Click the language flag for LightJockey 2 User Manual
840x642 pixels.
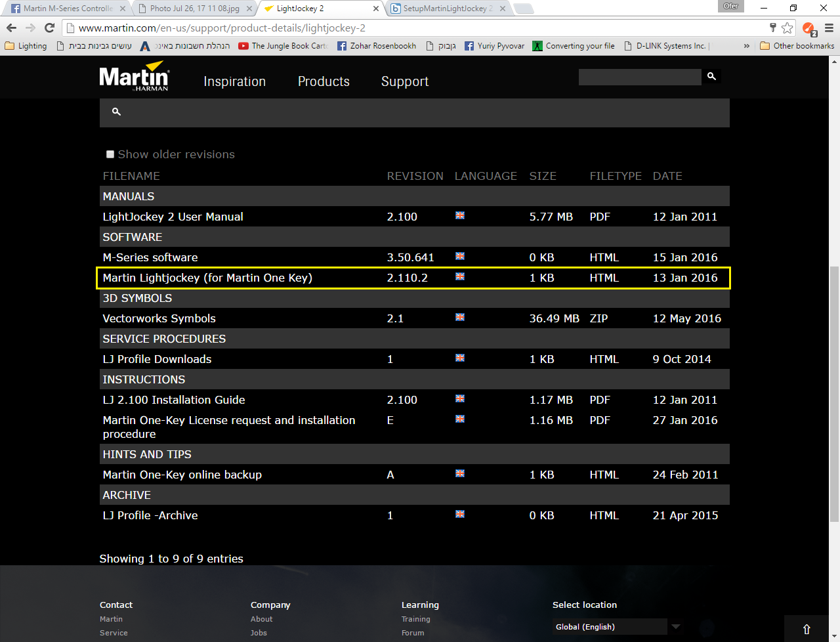pyautogui.click(x=460, y=215)
